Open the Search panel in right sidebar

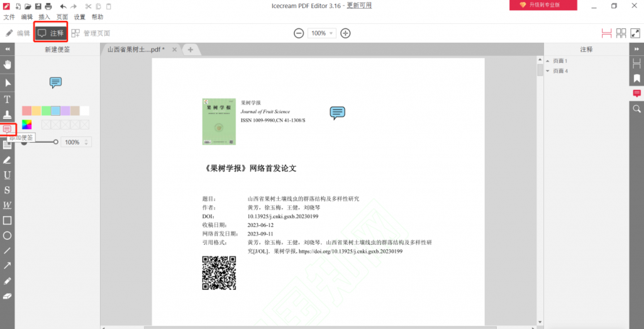(x=636, y=109)
